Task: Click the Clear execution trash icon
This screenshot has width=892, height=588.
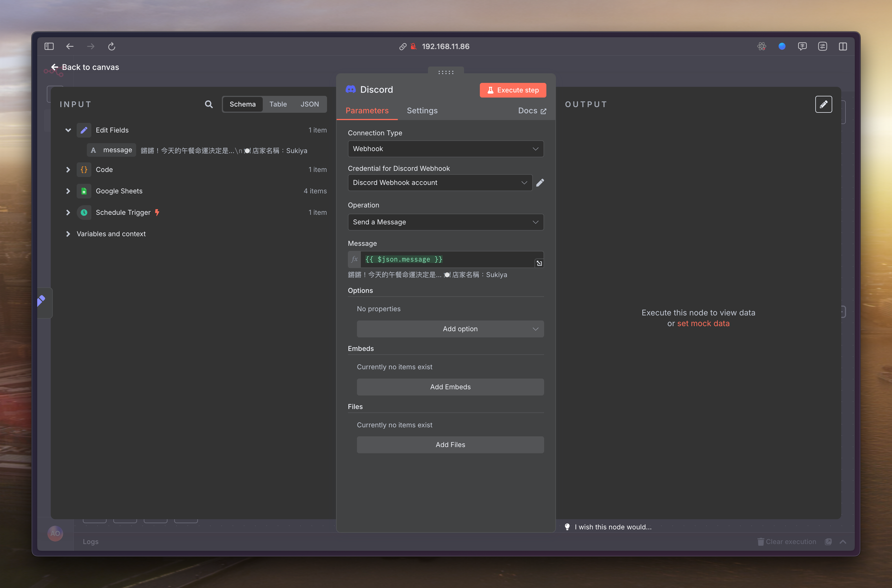Action: click(x=760, y=541)
